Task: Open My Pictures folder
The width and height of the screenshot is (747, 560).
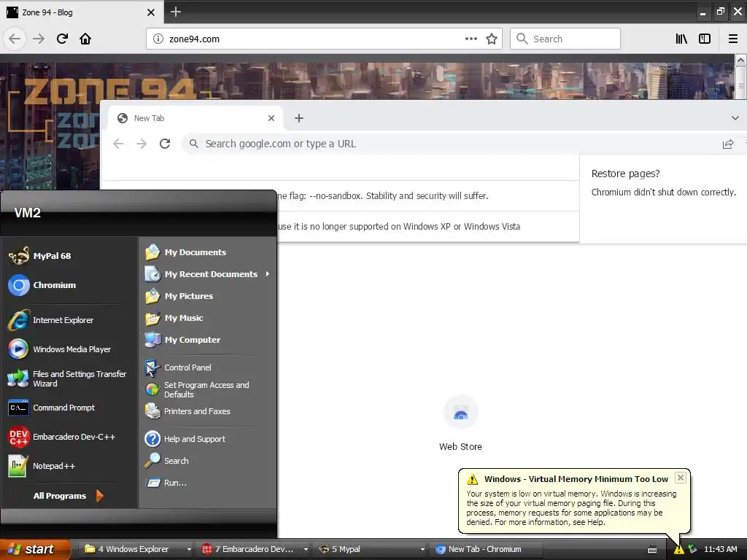Action: [179, 296]
